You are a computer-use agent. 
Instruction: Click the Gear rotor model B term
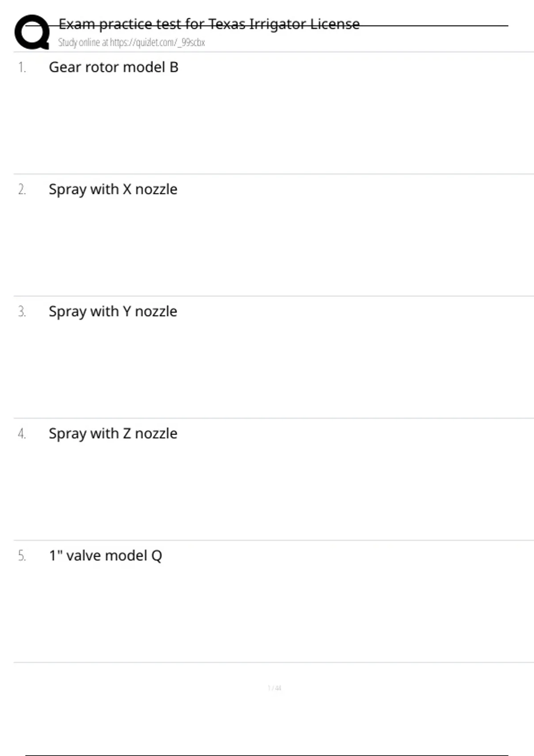point(113,67)
